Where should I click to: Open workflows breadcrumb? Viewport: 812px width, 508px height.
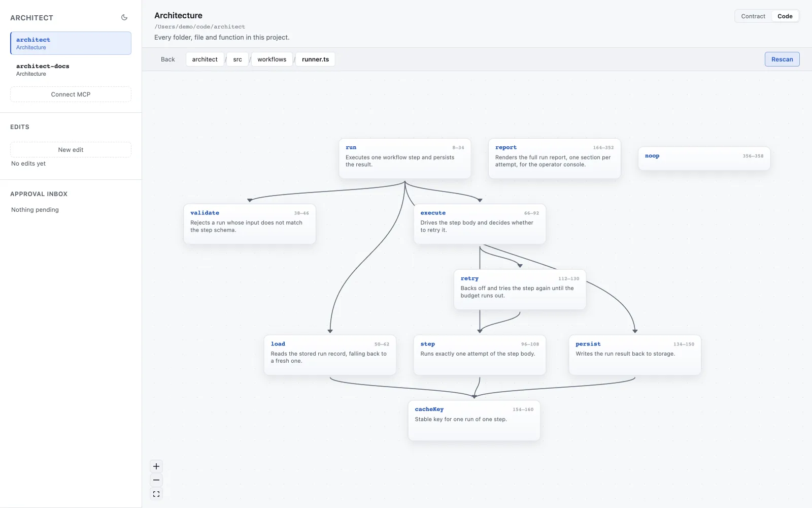pos(272,59)
